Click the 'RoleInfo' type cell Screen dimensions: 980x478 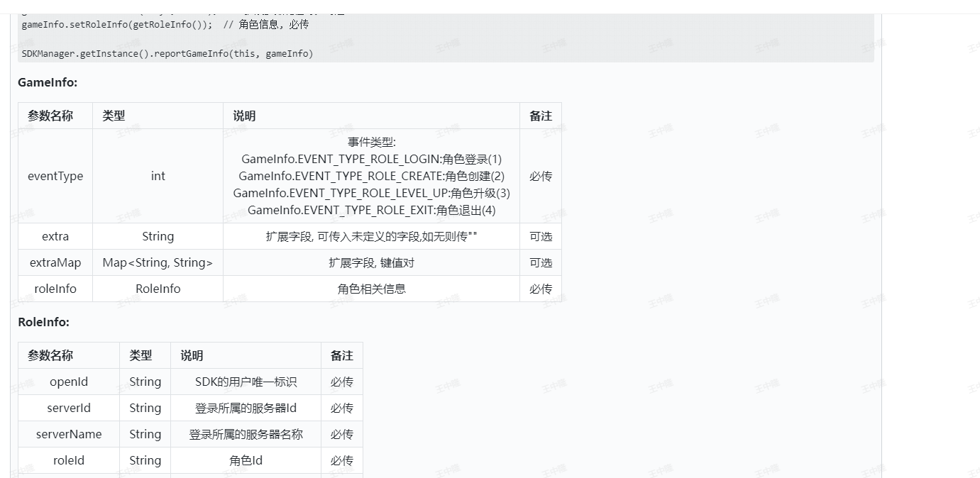(158, 289)
